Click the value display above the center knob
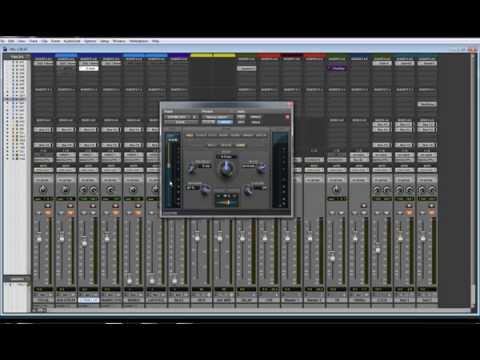480x360 pixels. click(x=226, y=156)
